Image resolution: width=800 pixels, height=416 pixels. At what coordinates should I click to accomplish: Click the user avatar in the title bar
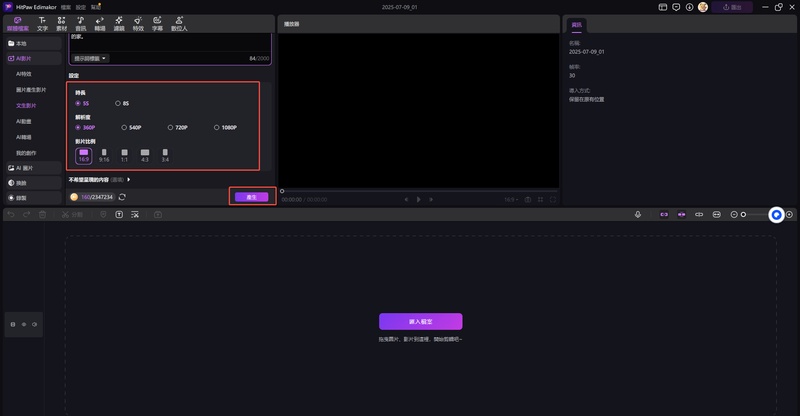click(x=703, y=7)
